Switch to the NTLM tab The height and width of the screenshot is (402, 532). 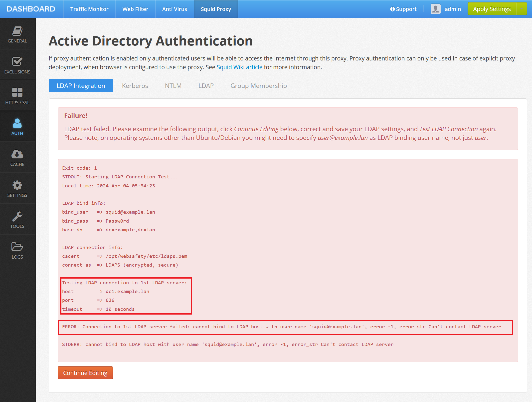click(x=173, y=86)
